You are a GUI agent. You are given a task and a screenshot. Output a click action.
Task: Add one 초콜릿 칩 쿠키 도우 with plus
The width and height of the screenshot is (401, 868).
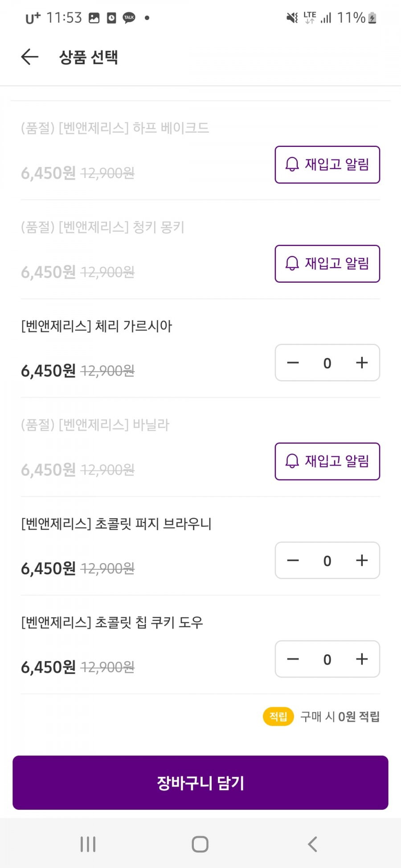362,659
